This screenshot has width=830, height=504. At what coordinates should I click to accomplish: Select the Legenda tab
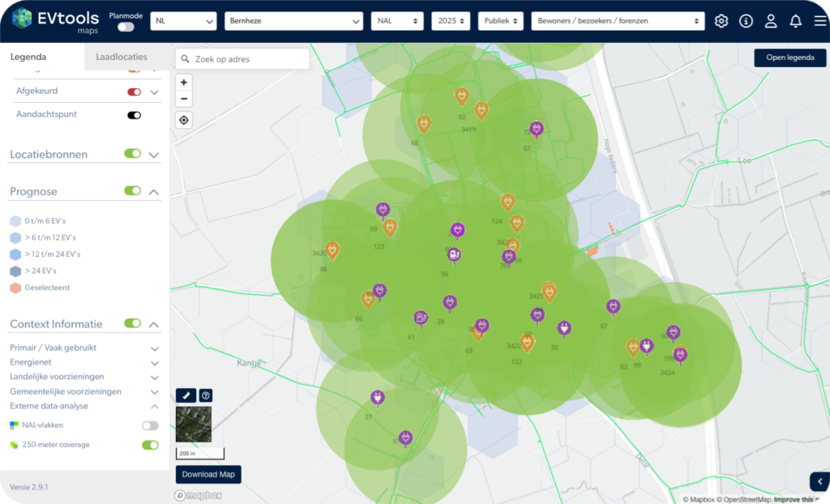coord(28,57)
